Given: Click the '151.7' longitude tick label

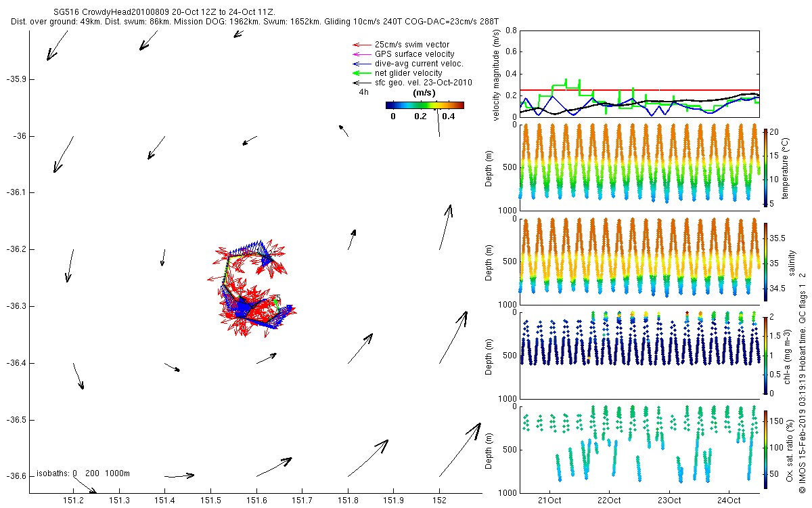Looking at the screenshot, I should (x=302, y=501).
